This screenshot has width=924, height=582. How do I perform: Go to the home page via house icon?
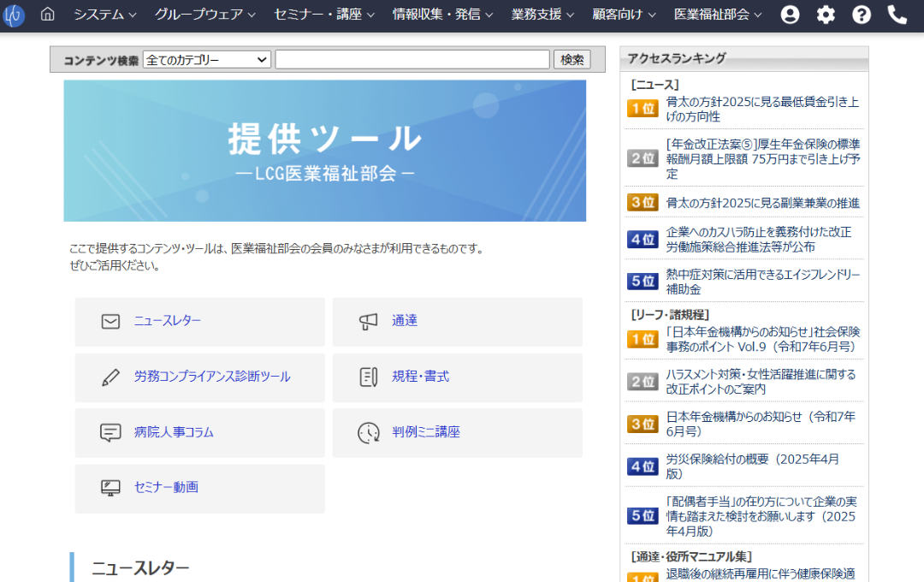48,15
